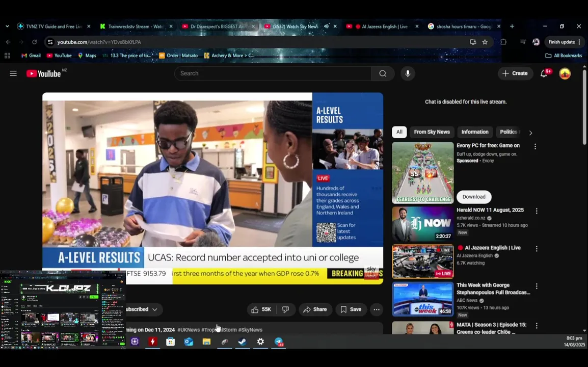Open the All Bookmarks folder
This screenshot has height=367, width=588.
coord(564,56)
